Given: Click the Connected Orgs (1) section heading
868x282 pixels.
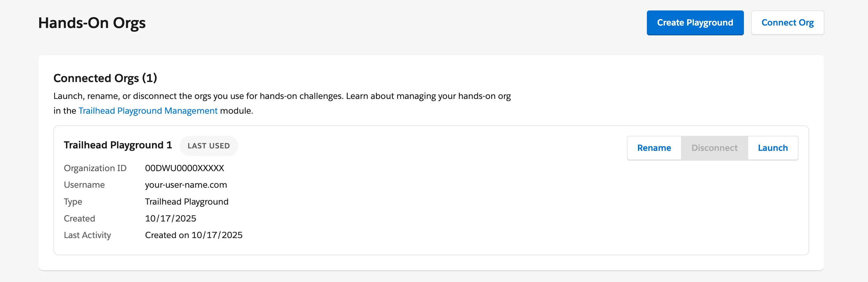Looking at the screenshot, I should coord(105,78).
